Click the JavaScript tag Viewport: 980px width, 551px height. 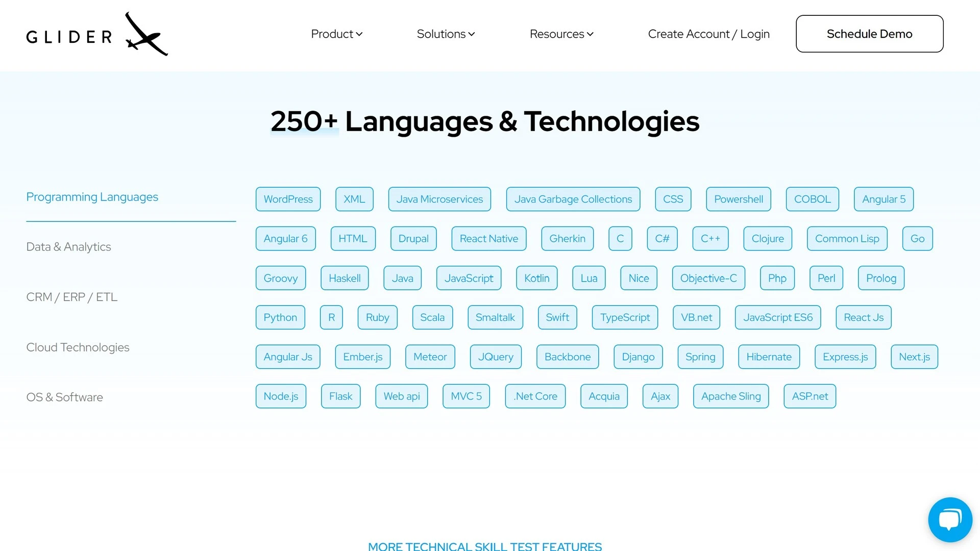(x=469, y=278)
